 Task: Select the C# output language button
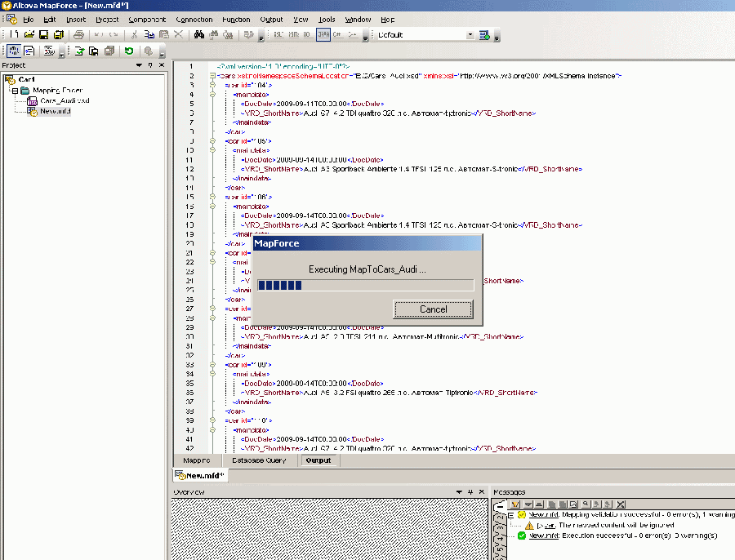[337, 34]
